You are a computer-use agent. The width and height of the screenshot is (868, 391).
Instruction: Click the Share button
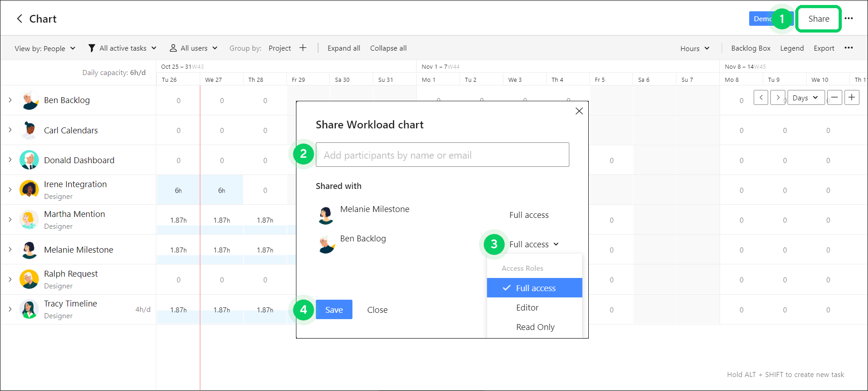(x=818, y=19)
